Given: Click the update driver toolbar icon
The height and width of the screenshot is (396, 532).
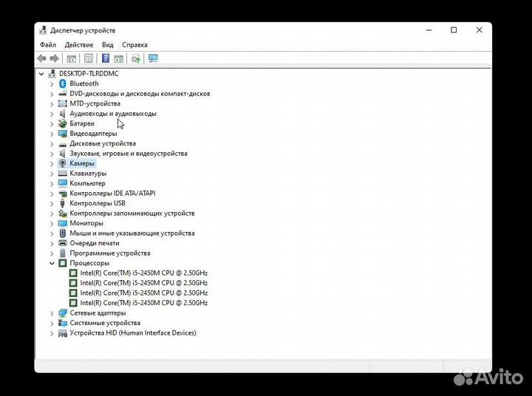Looking at the screenshot, I should coord(135,58).
